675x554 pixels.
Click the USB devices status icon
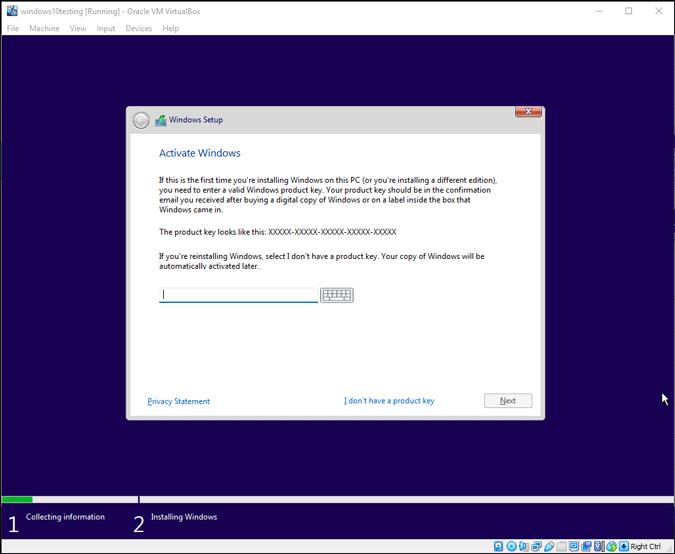pyautogui.click(x=548, y=546)
